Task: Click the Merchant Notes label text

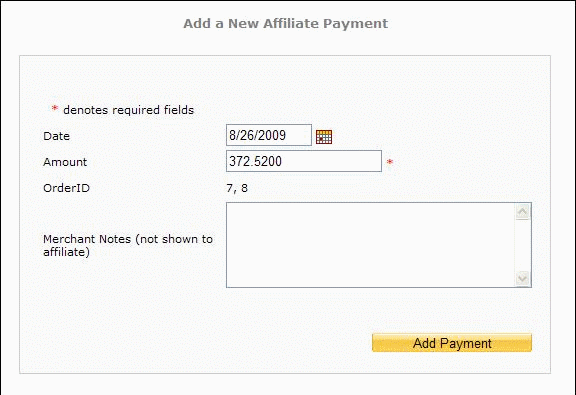Action: click(x=128, y=245)
